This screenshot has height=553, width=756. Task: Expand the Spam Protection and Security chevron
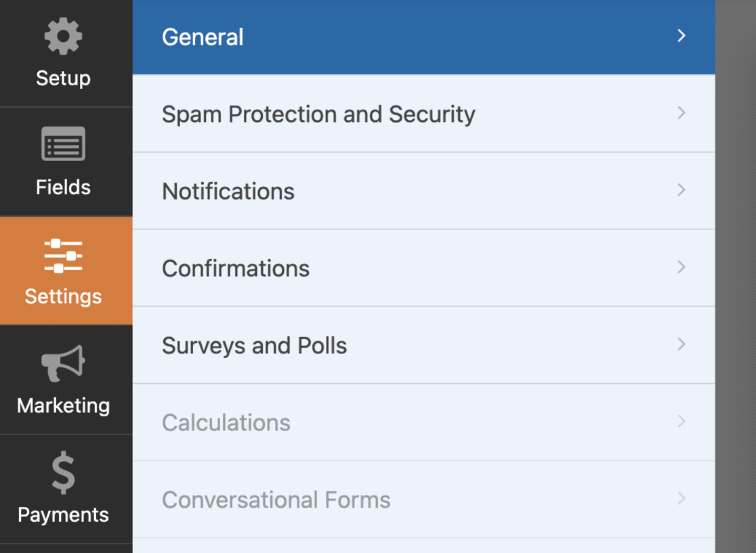pyautogui.click(x=681, y=113)
